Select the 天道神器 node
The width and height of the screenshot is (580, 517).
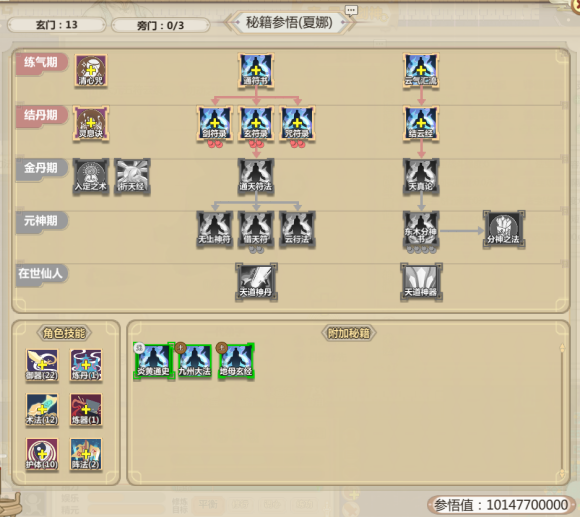(x=421, y=282)
